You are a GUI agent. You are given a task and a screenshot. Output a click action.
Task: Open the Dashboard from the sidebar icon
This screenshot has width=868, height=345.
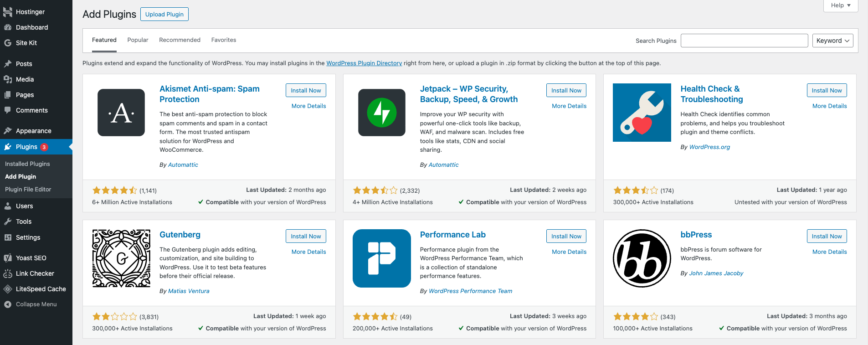pos(7,27)
